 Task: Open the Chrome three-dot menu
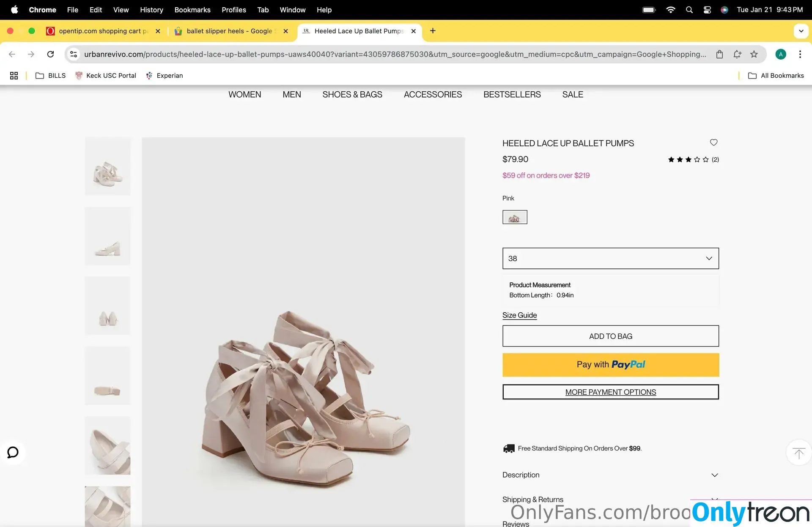pyautogui.click(x=800, y=54)
